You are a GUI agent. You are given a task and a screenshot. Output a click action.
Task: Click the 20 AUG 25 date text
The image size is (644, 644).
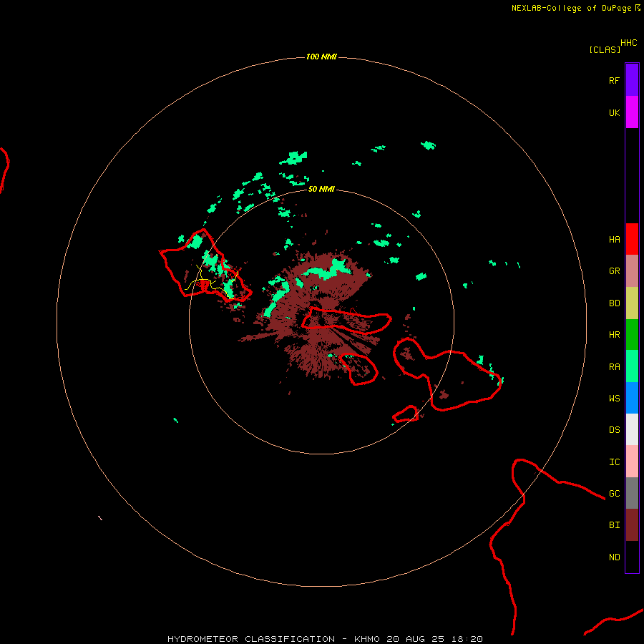coord(415,639)
